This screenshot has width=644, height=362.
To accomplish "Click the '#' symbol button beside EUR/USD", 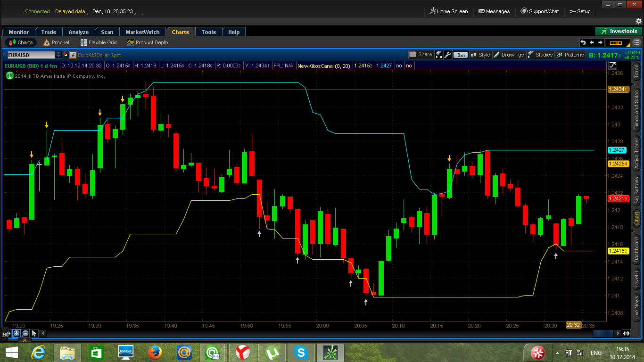I will pyautogui.click(x=73, y=55).
